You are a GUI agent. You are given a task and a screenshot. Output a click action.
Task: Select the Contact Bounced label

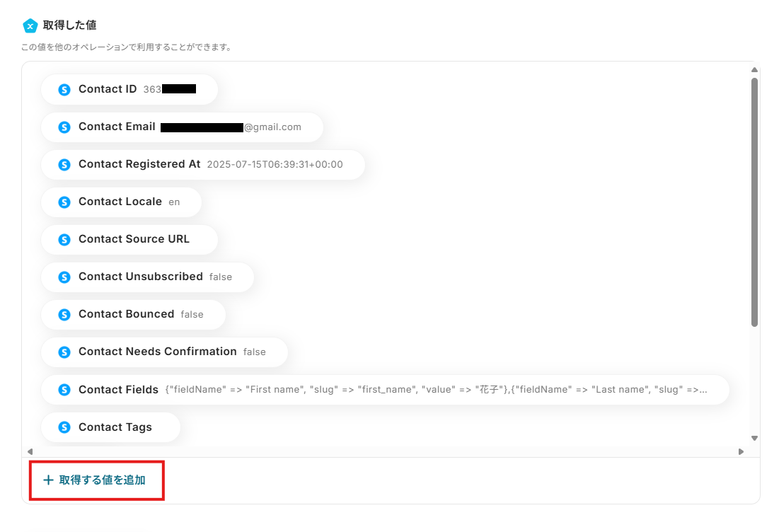[126, 314]
